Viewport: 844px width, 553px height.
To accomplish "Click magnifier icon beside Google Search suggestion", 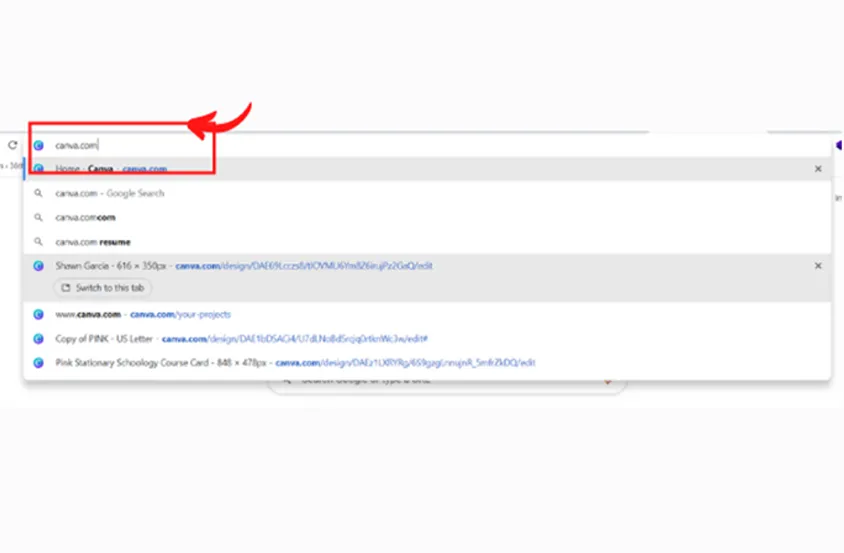I will pyautogui.click(x=38, y=193).
